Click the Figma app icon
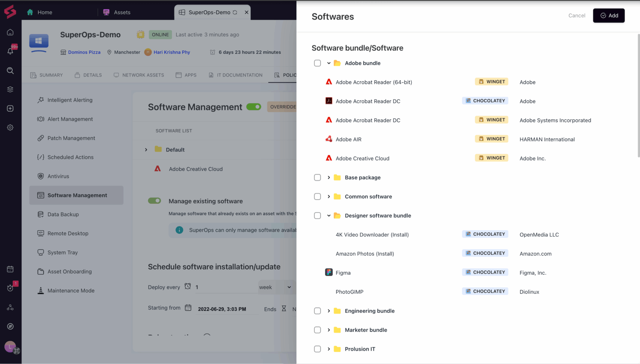 pos(329,272)
